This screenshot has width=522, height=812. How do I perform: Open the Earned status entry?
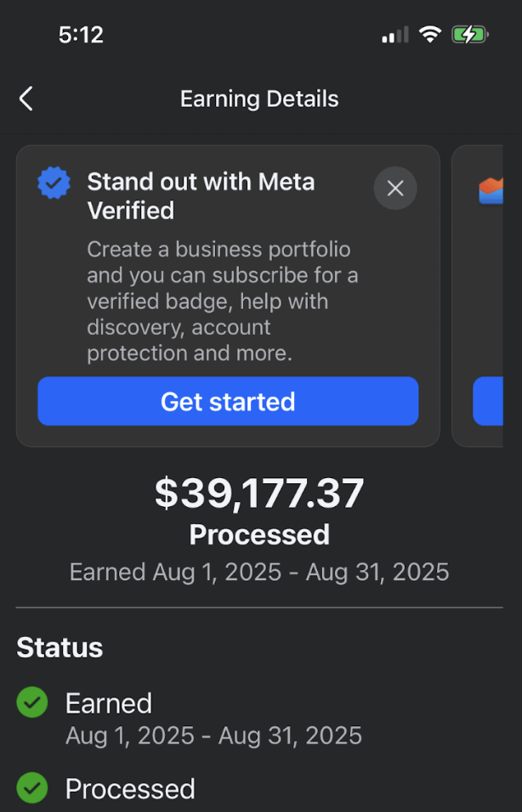click(x=108, y=702)
